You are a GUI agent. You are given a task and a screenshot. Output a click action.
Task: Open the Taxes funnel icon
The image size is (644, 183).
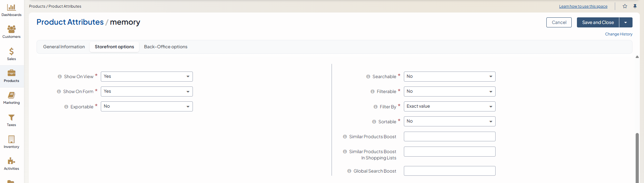tap(11, 120)
